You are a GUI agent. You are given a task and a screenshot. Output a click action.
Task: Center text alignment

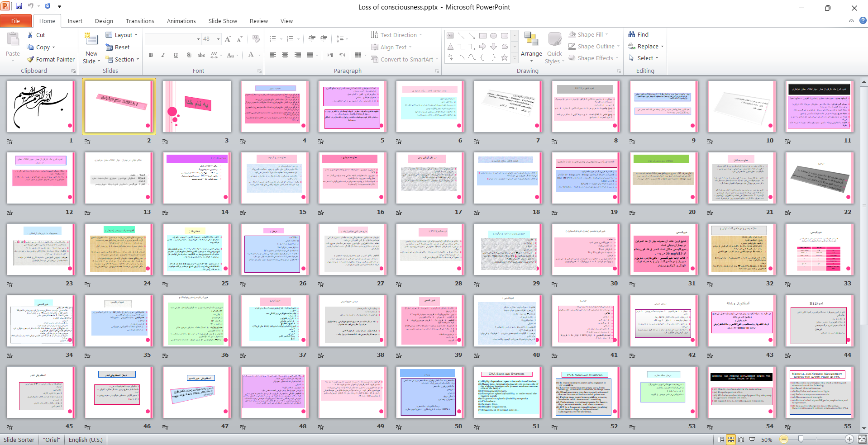(285, 55)
